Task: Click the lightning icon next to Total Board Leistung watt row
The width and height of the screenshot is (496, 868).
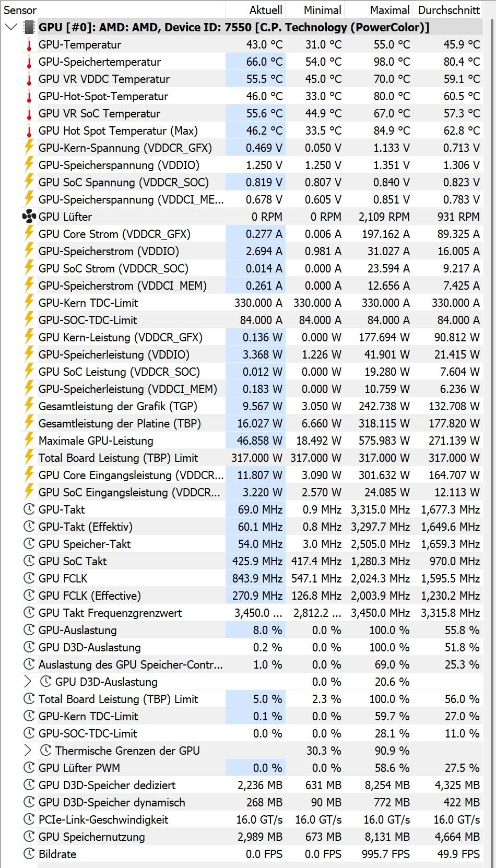Action: (29, 458)
